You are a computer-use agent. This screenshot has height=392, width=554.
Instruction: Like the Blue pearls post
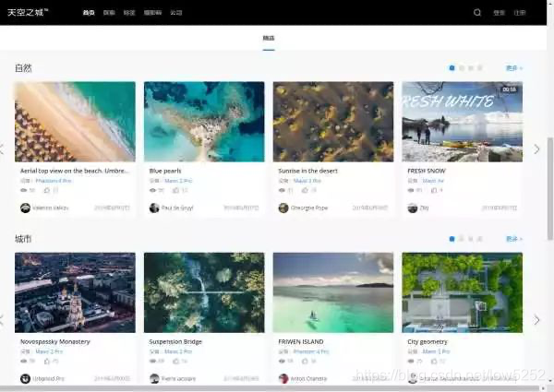175,190
